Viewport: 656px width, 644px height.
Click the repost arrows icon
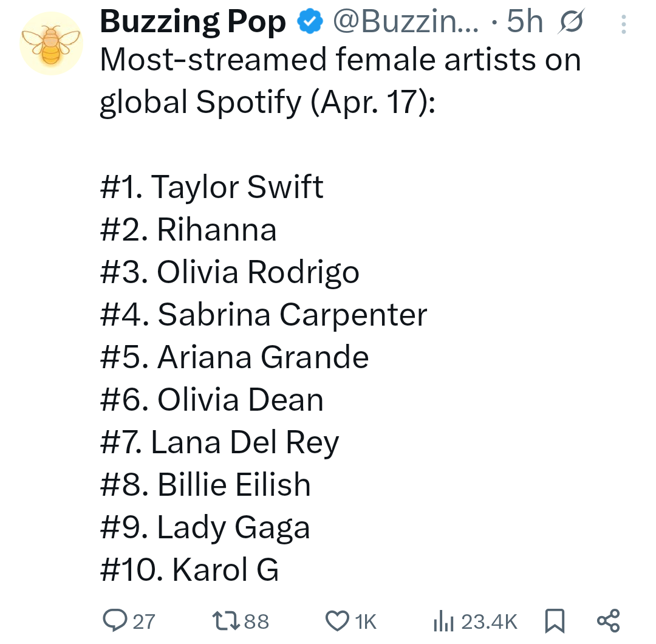[x=226, y=621]
